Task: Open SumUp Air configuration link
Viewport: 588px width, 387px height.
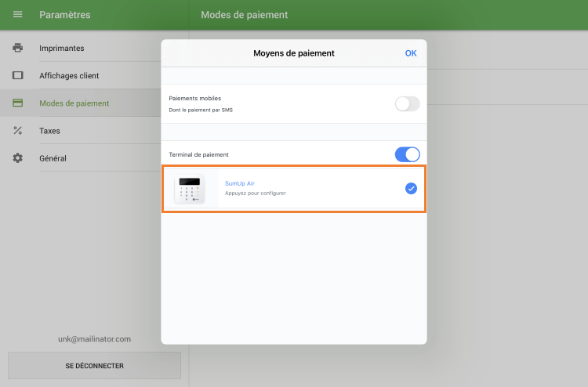Action: 240,183
